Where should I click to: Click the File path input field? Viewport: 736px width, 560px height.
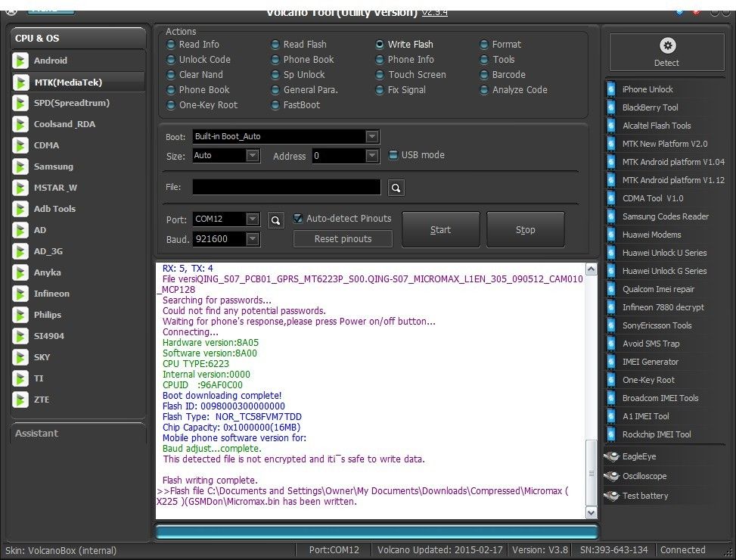coord(287,187)
